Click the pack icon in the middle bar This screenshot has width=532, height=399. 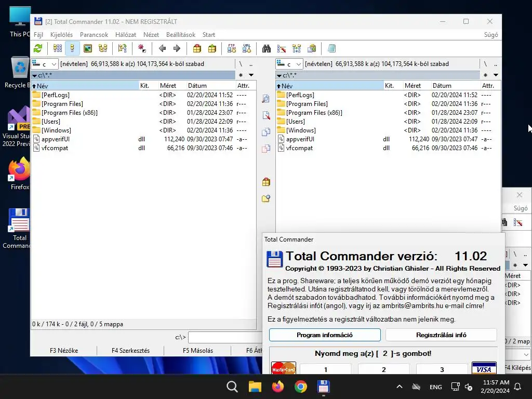click(266, 182)
